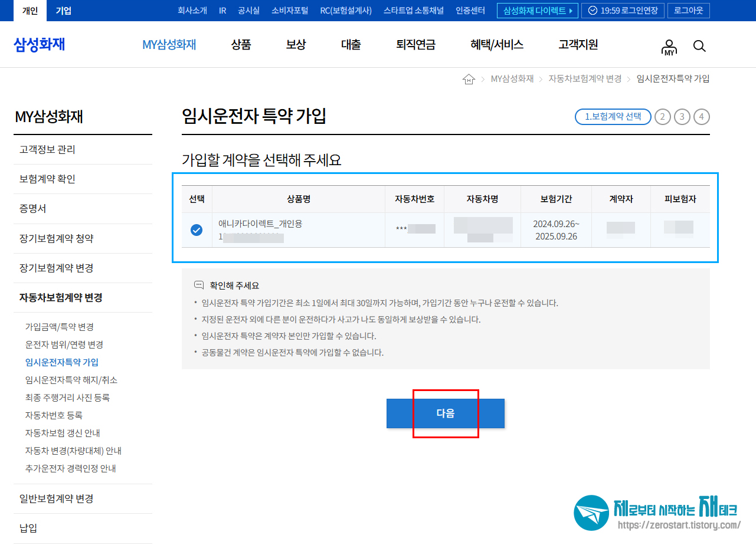Viewport: 756px width, 545px height.
Task: Open the 회사소개 link
Action: click(x=192, y=11)
